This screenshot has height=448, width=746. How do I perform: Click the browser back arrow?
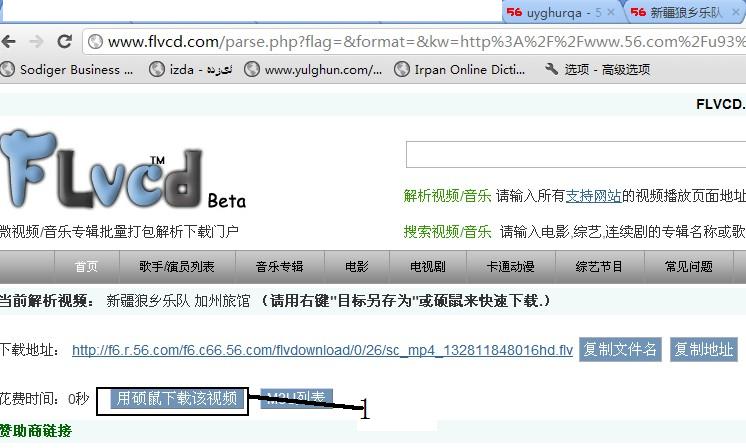[9, 42]
